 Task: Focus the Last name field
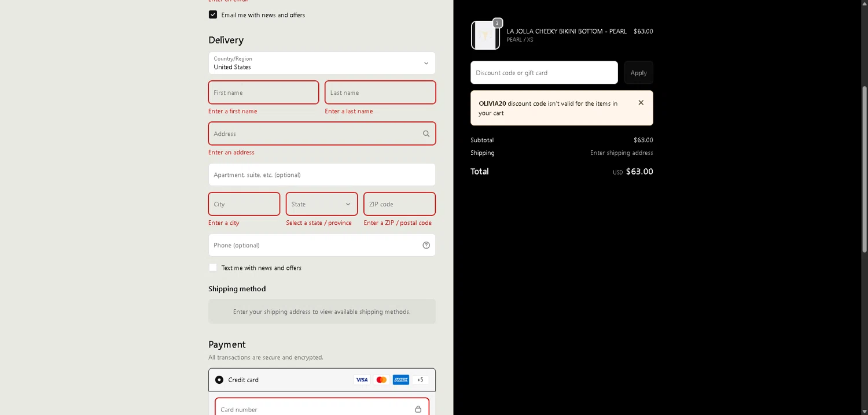tap(380, 92)
